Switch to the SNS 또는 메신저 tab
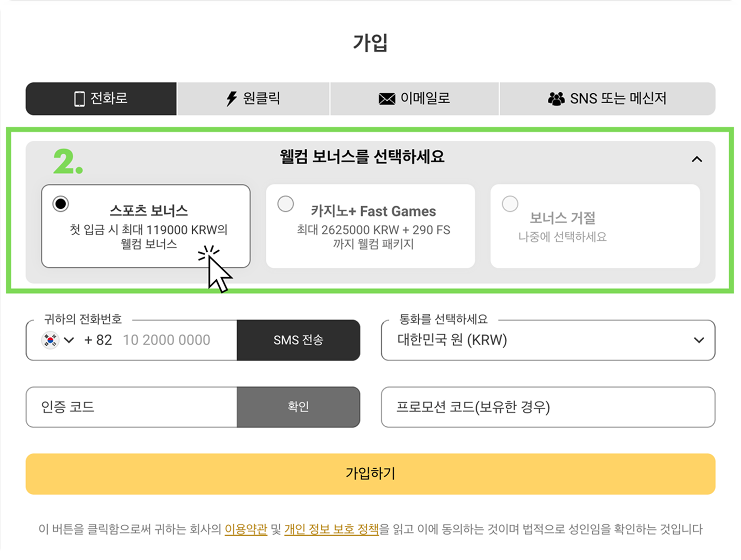 (607, 98)
